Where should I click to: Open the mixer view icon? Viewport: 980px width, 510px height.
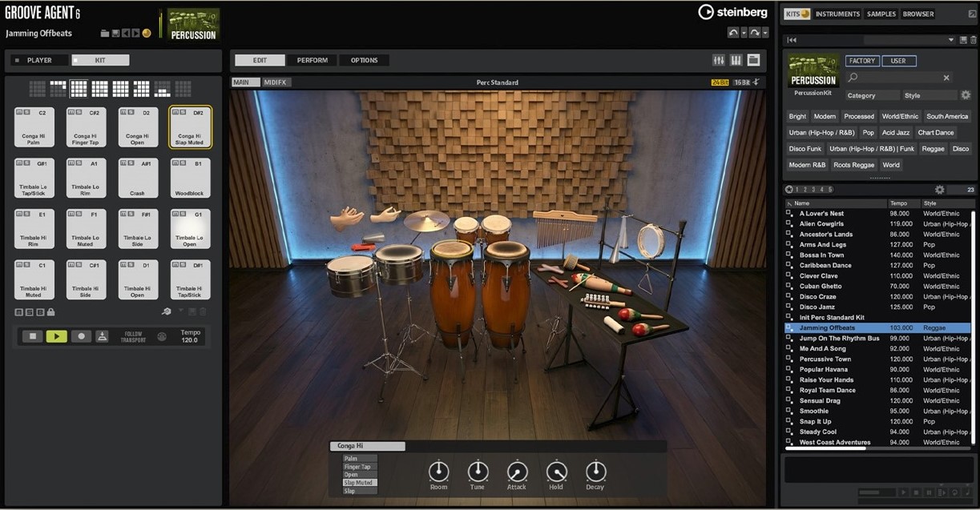pyautogui.click(x=719, y=60)
